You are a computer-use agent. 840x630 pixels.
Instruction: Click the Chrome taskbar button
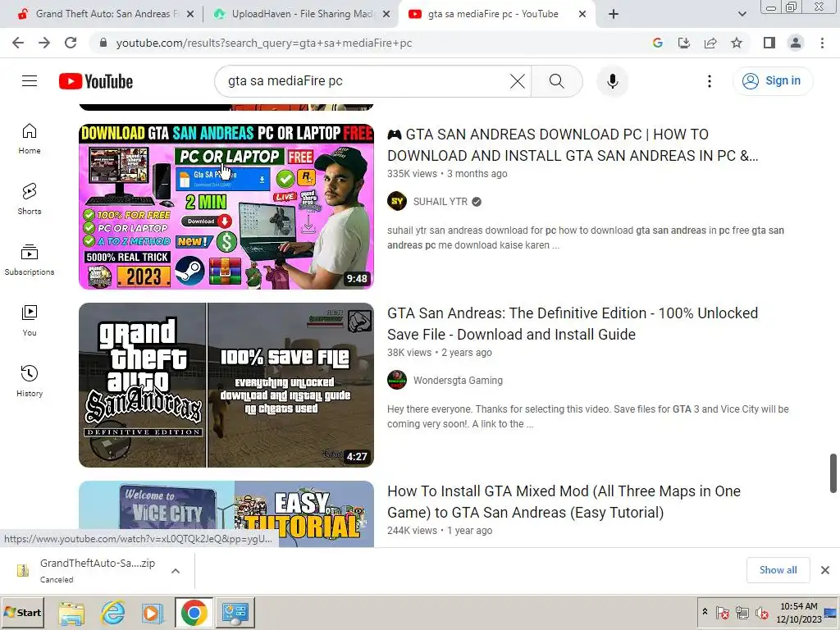coord(194,613)
